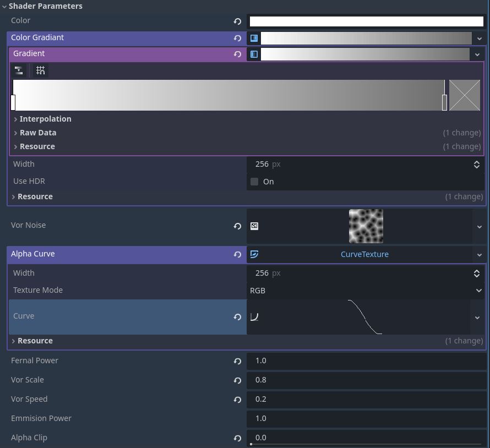
Task: Click reverse/mirror gradient tool icon
Action: pos(19,70)
